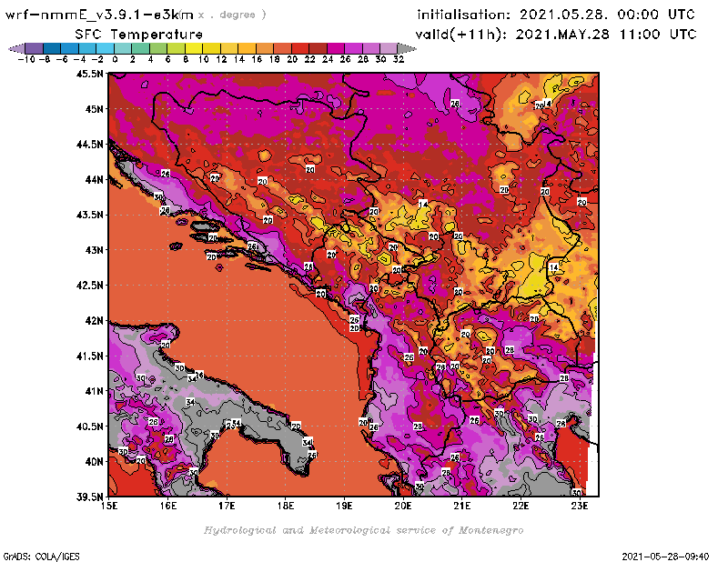Click the 18E longitude axis label

point(286,506)
